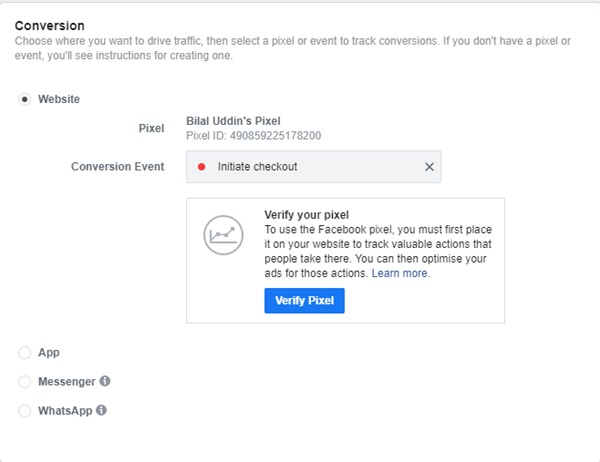Viewport: 600px width, 462px height.
Task: Select the Messenger radio button
Action: tap(24, 382)
